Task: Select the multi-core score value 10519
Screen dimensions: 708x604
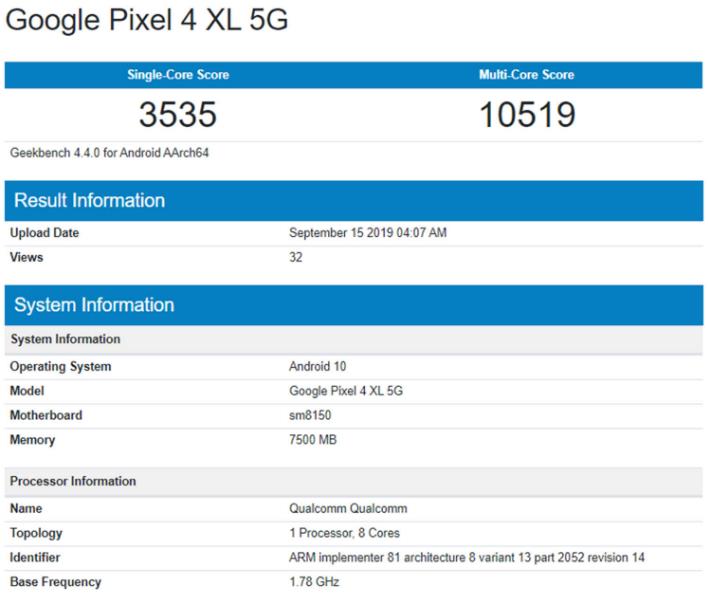Action: 527,116
